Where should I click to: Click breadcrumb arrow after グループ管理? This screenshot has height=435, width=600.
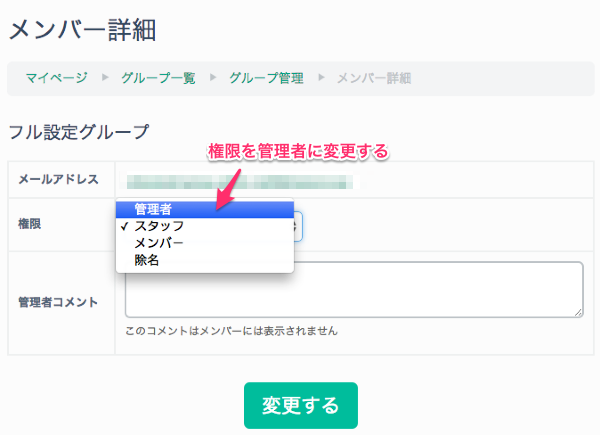click(322, 77)
